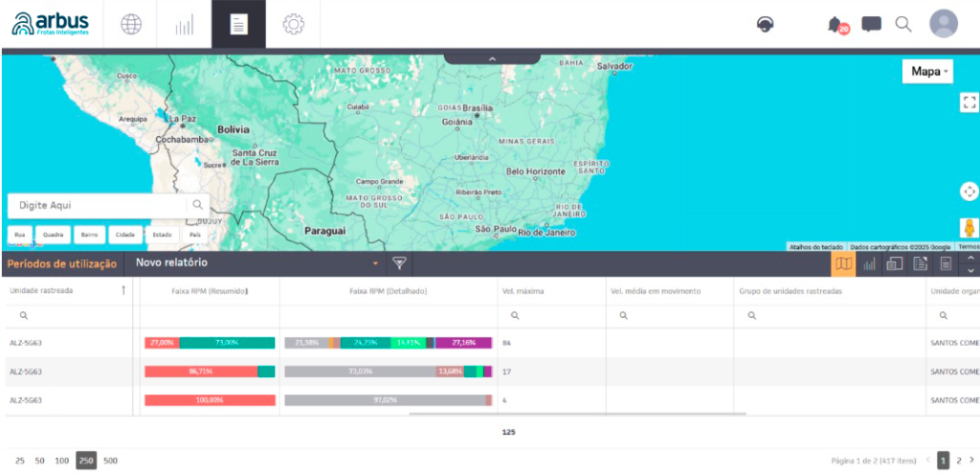Select the Cidade search scope
Viewport: 980px width, 476px height.
pos(124,235)
